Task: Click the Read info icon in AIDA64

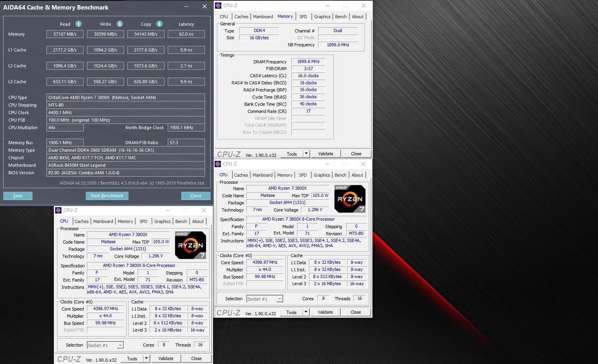Action: click(x=79, y=24)
